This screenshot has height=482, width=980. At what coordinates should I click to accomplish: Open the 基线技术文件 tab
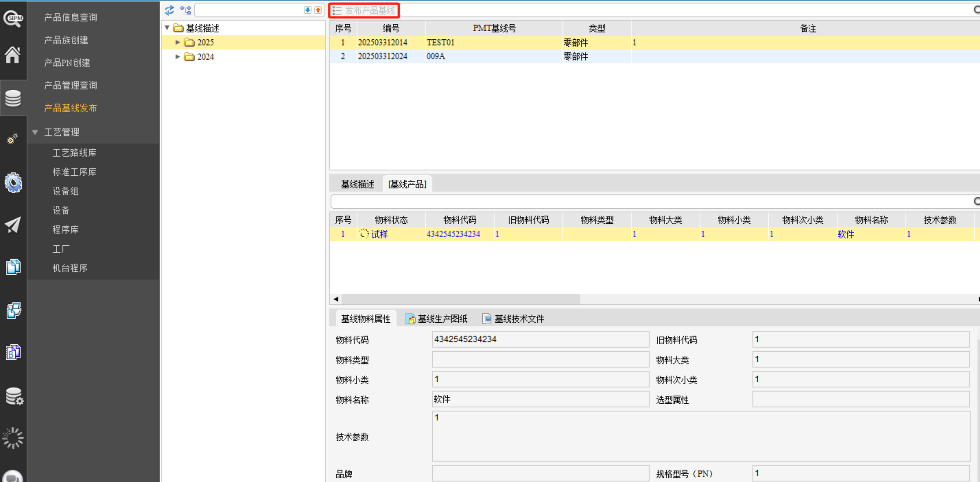pyautogui.click(x=514, y=319)
